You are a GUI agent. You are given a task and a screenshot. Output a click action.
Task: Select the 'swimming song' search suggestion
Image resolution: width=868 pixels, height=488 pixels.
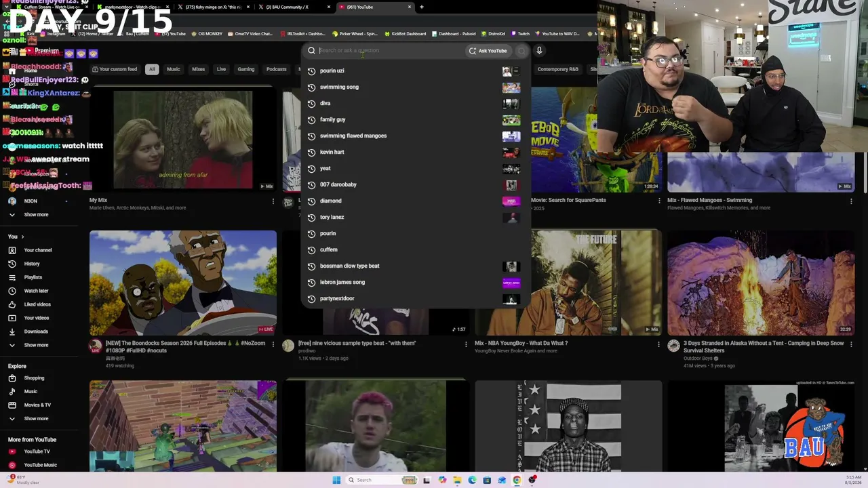(339, 87)
